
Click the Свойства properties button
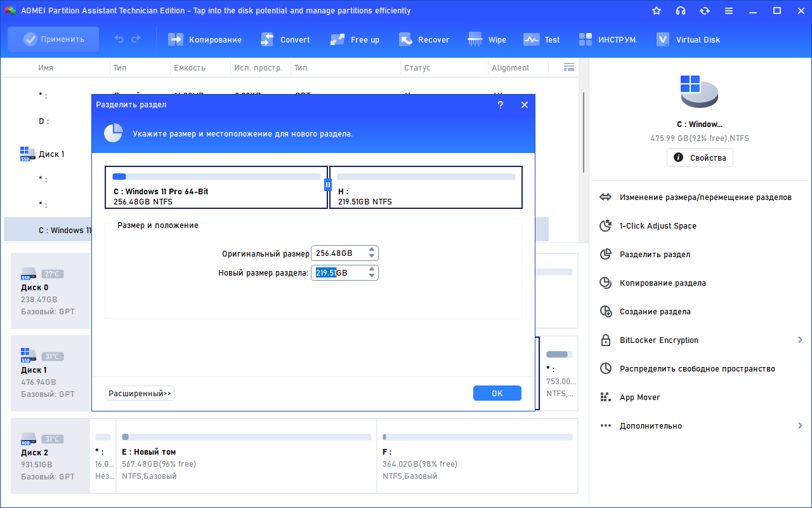click(700, 157)
